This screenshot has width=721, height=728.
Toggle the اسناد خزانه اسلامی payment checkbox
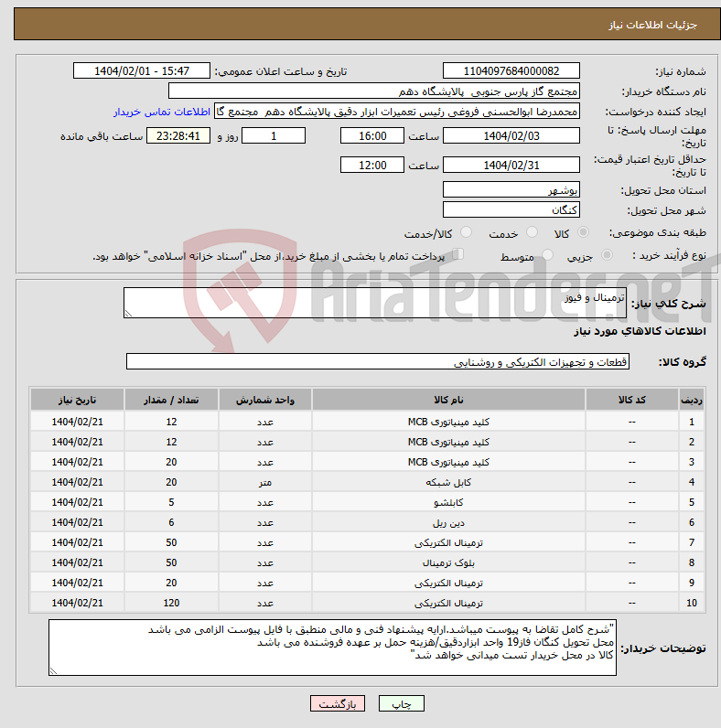pos(458,254)
